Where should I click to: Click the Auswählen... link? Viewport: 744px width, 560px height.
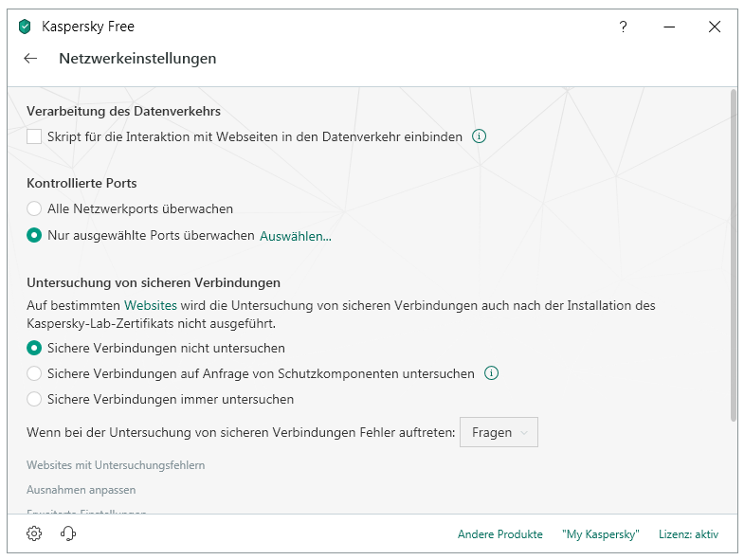click(296, 236)
